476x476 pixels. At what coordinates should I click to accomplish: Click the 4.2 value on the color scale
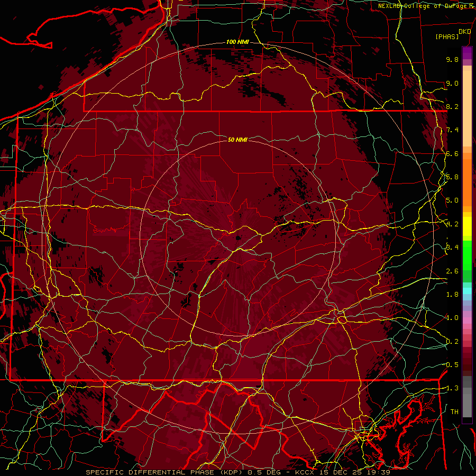pos(452,224)
